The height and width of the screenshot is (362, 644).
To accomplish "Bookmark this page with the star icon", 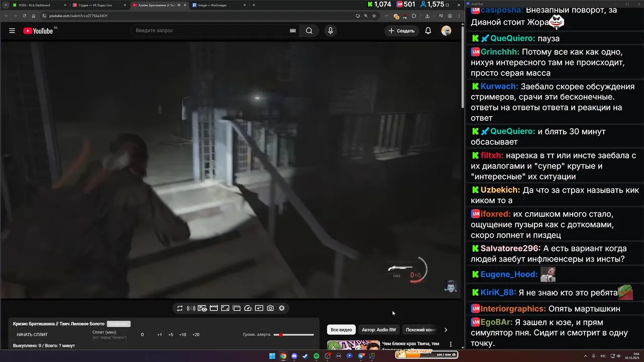I will [x=374, y=16].
